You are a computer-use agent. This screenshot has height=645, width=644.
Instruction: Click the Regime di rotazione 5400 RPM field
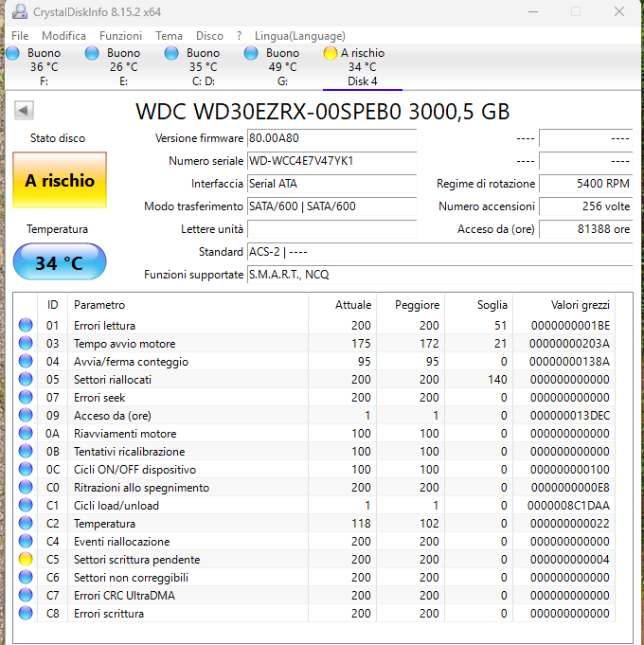585,184
